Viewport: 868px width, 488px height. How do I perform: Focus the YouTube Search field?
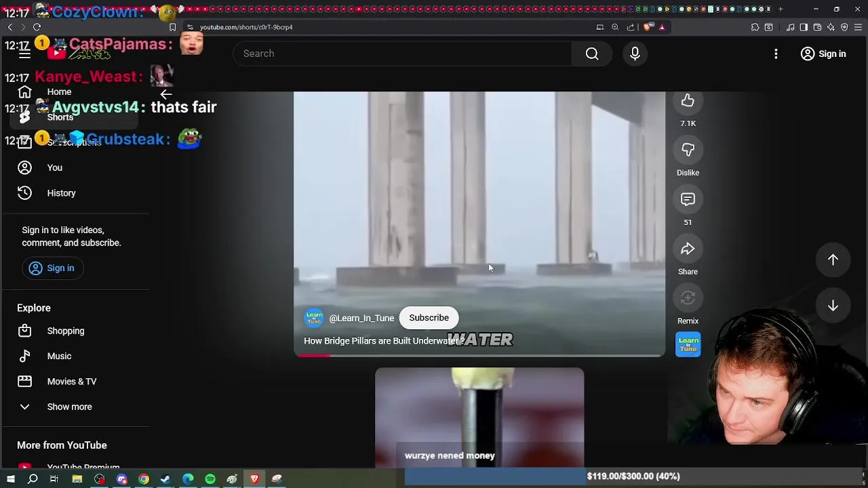click(x=403, y=54)
